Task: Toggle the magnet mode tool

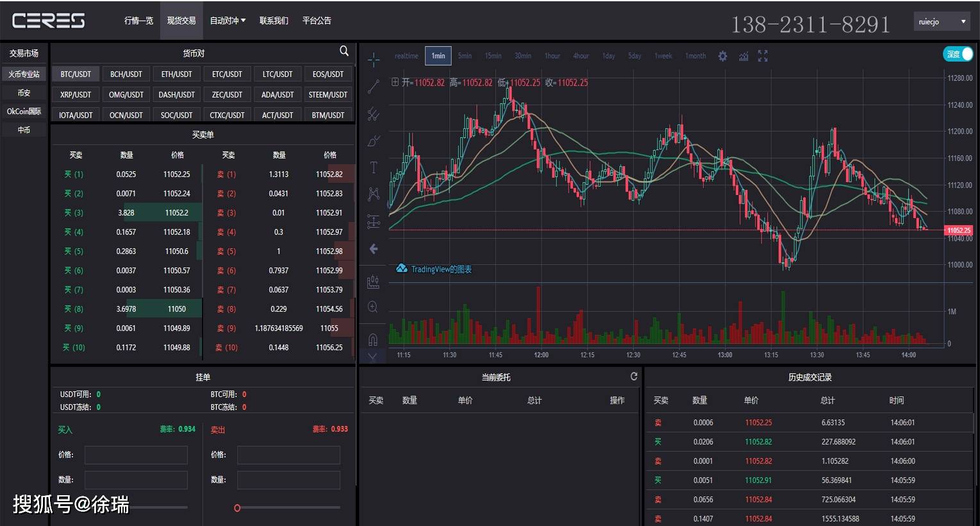Action: point(373,339)
